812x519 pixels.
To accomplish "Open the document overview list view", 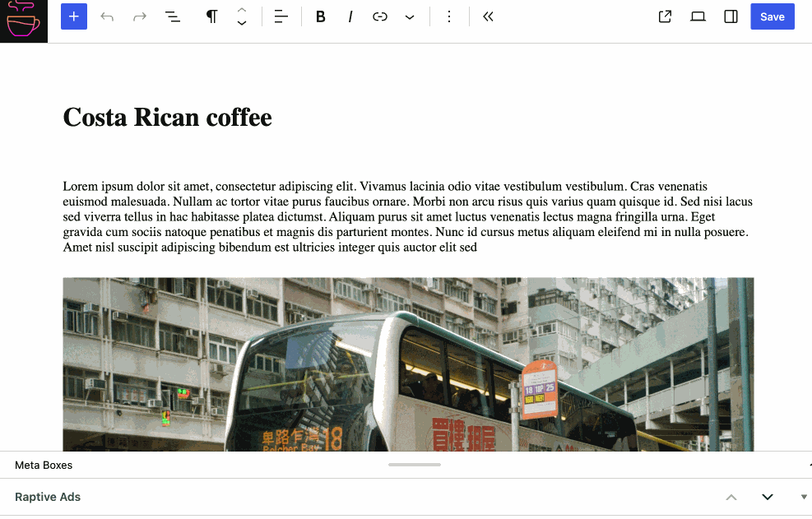I will click(x=173, y=16).
